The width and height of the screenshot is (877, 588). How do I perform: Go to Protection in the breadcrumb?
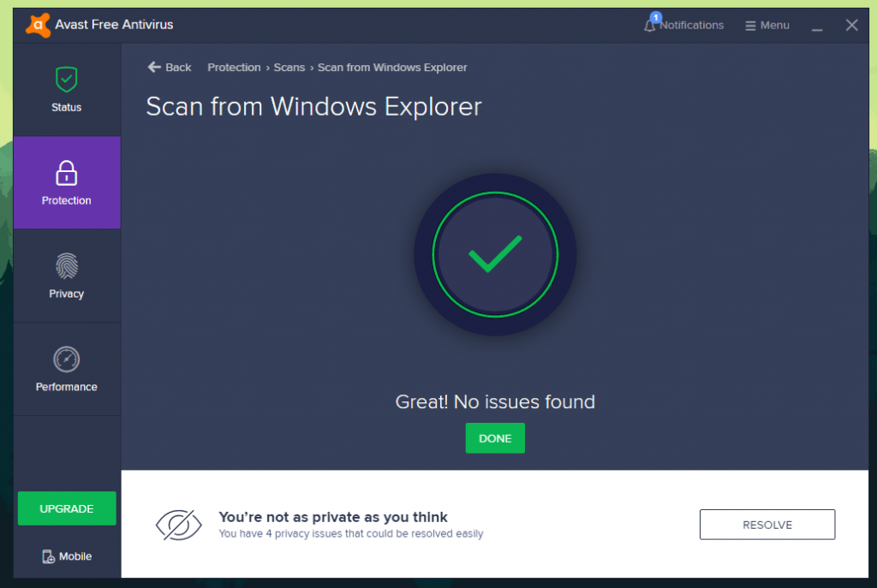[234, 68]
